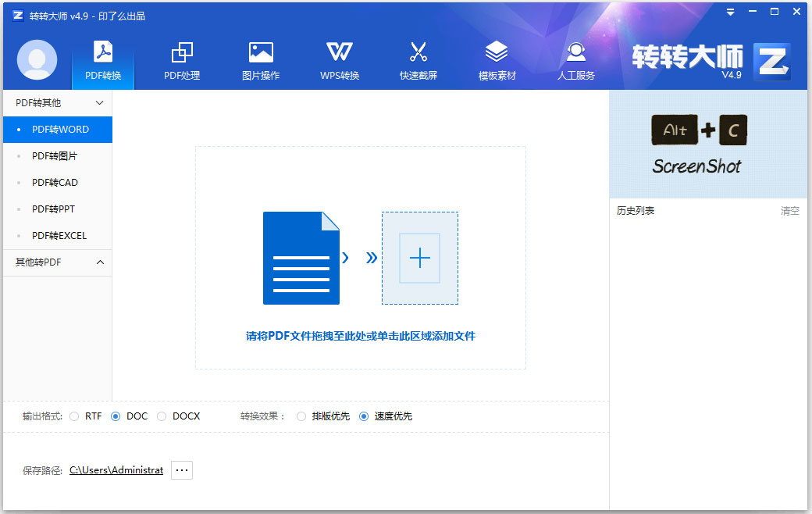
Task: Select the RTF output format
Action: pyautogui.click(x=75, y=416)
